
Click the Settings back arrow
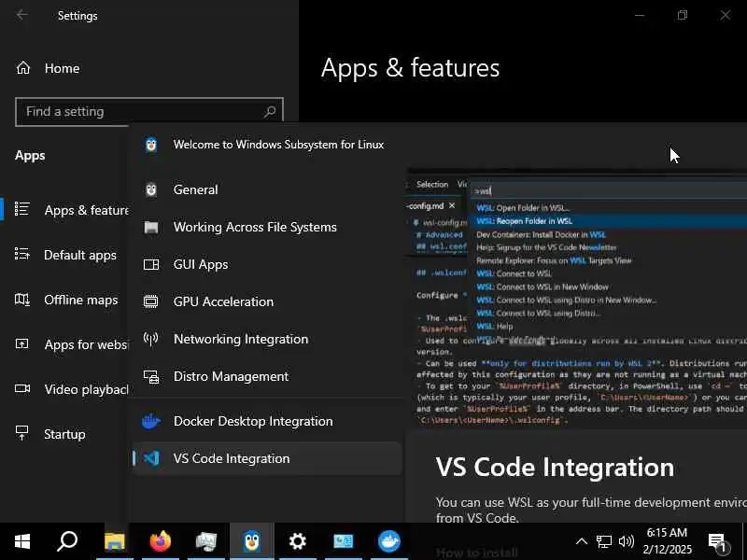[x=21, y=15]
